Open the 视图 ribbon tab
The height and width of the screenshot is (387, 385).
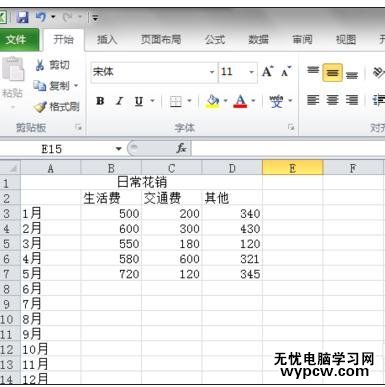click(346, 40)
